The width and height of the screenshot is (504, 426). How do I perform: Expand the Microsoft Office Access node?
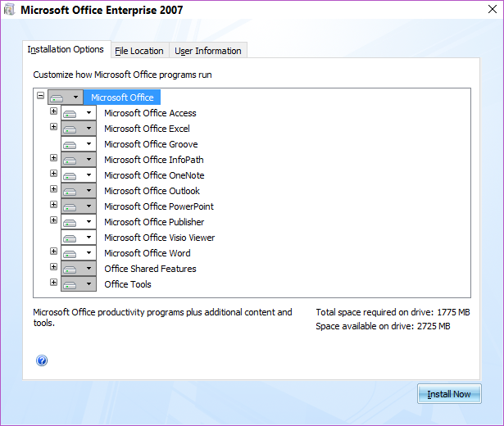click(x=53, y=111)
